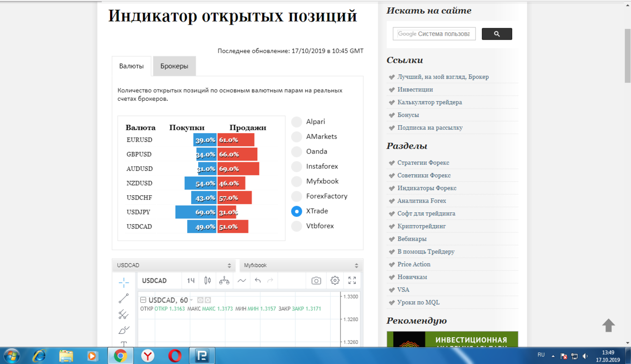Redo the chart action
The height and width of the screenshot is (364, 631).
pyautogui.click(x=270, y=280)
